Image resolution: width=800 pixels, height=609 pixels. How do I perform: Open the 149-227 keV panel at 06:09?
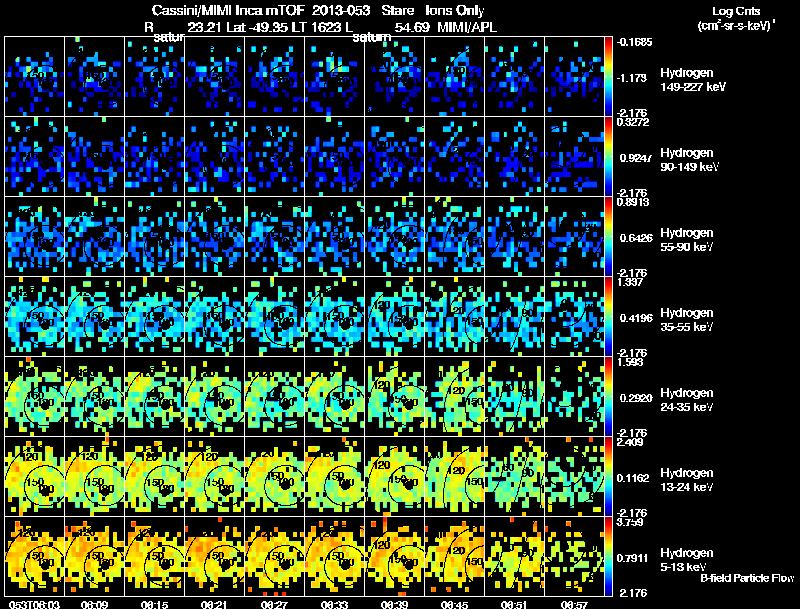pos(94,77)
